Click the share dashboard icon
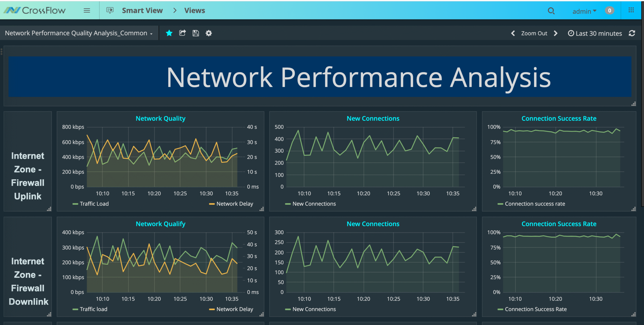This screenshot has height=325, width=644. [x=182, y=33]
